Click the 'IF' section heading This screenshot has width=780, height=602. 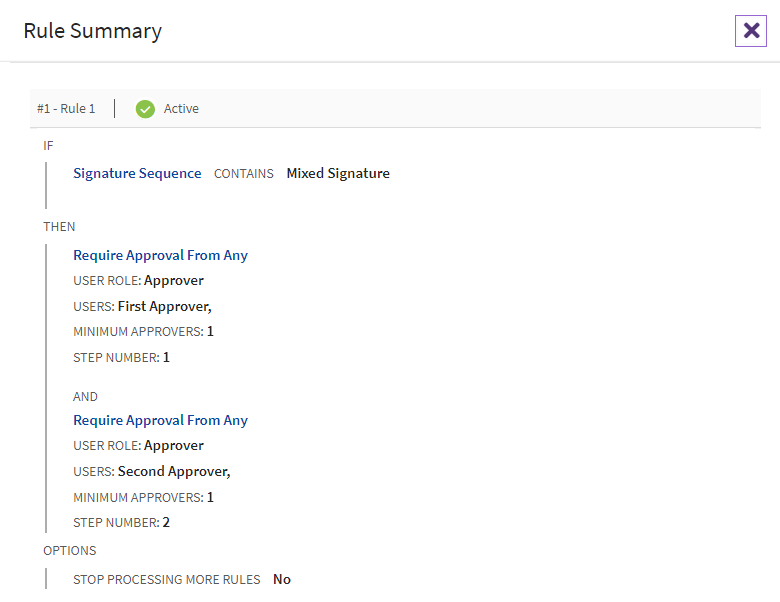point(48,146)
